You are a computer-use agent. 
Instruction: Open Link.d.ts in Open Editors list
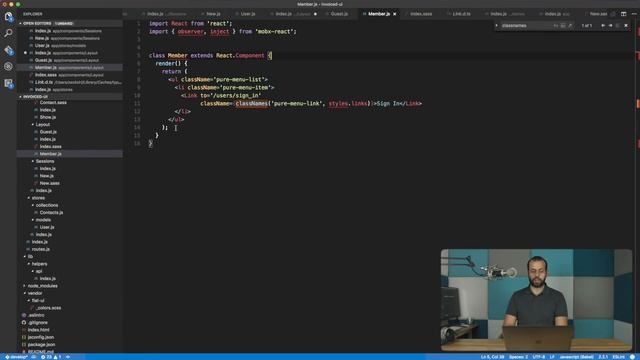pos(70,82)
